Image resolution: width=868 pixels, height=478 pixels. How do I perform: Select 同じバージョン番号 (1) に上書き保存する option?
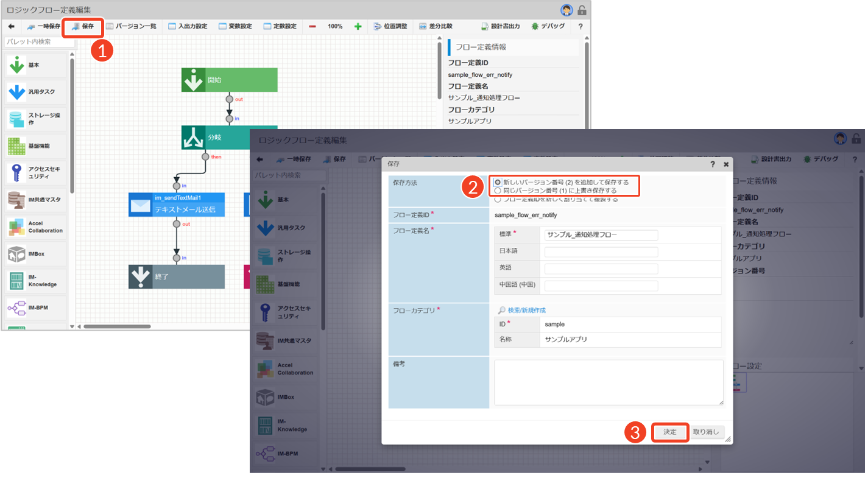(x=498, y=191)
